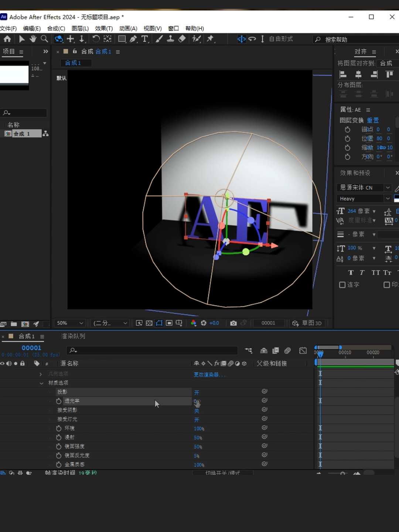This screenshot has width=399, height=532.
Task: Open the 264 像素 font size dropdown arrow
Action: pos(374,211)
